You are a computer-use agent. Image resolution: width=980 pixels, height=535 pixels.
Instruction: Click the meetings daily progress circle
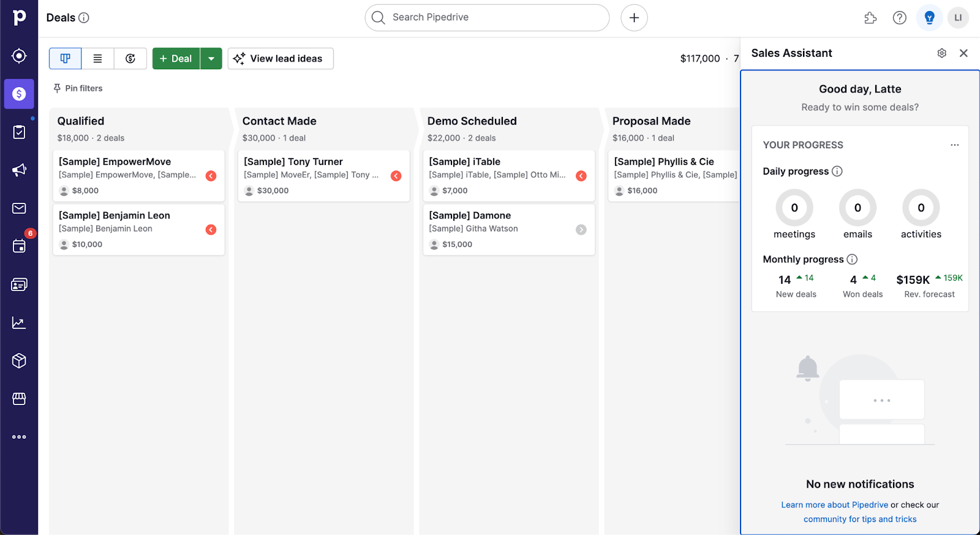[x=794, y=208]
